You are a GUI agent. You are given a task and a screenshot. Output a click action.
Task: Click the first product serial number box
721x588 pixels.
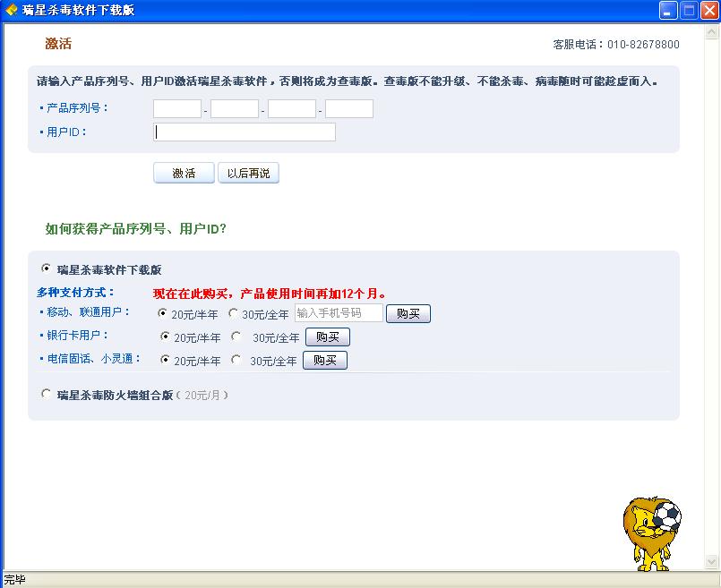[x=177, y=109]
